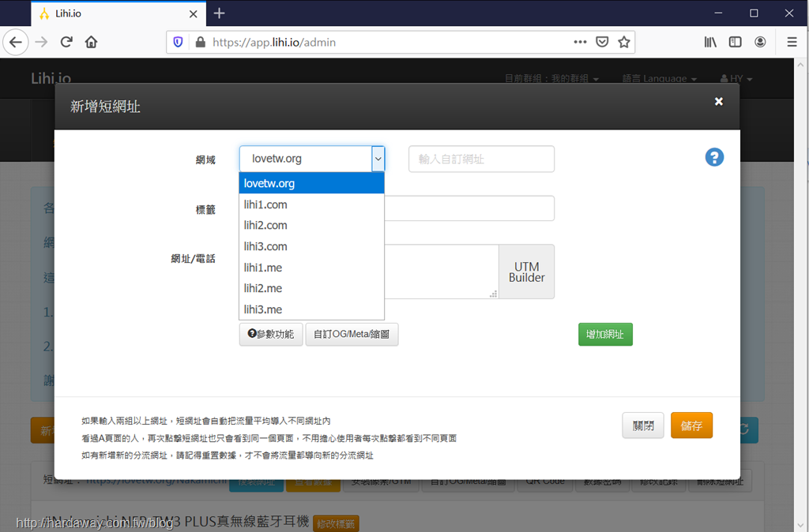Reload the page with the refresh icon
809x532 pixels.
point(66,43)
